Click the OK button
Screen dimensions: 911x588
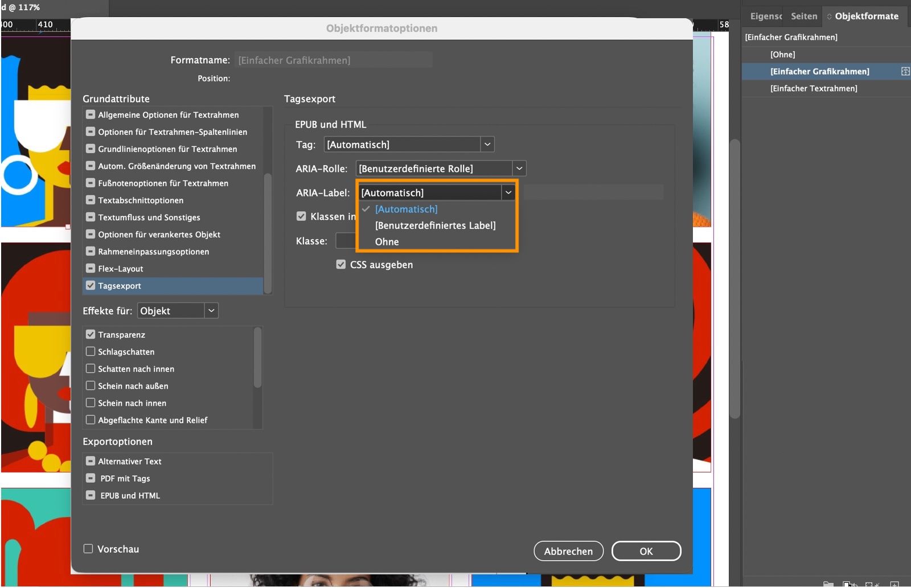(x=646, y=550)
